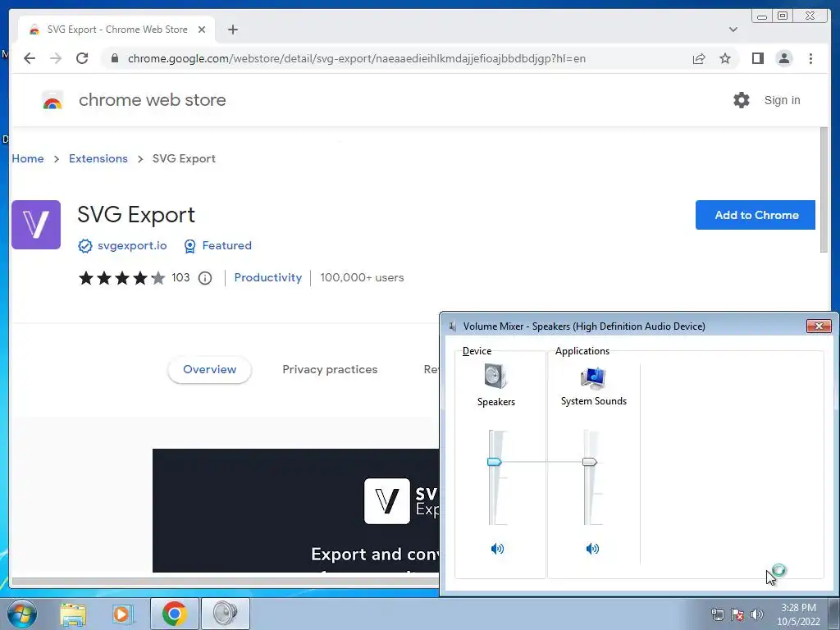Click the Volume Mixer taskbar button

pyautogui.click(x=225, y=614)
